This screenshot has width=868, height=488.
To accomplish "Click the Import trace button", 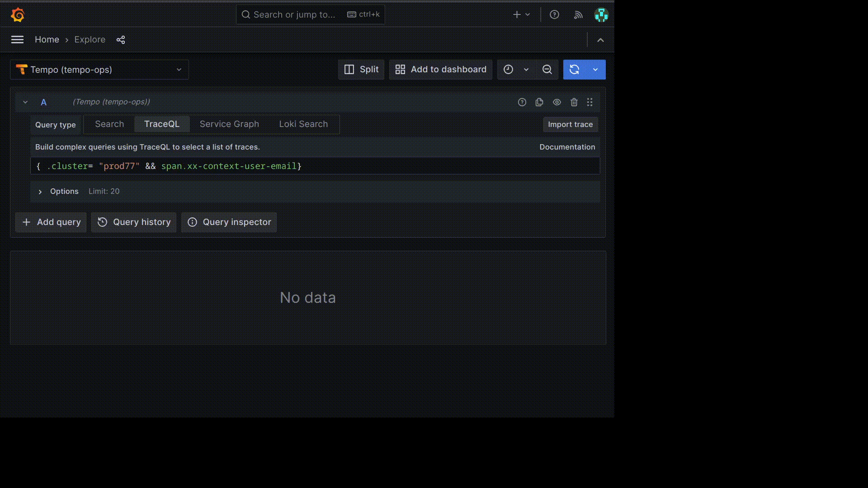I will click(x=570, y=124).
